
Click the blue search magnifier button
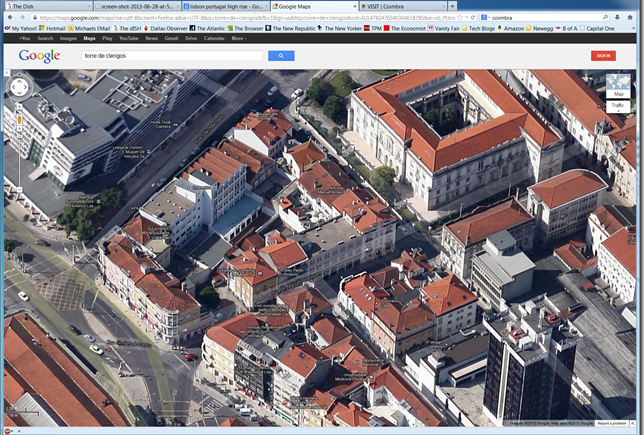pos(280,56)
